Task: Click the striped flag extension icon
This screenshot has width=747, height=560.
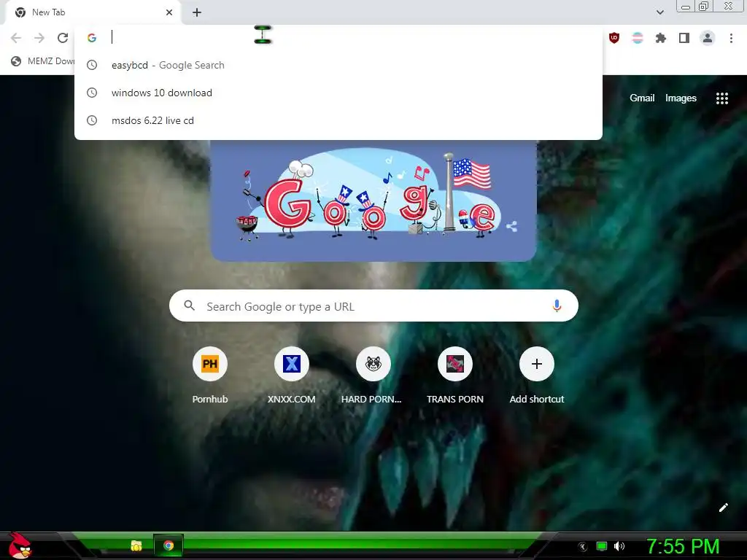Action: coord(638,38)
